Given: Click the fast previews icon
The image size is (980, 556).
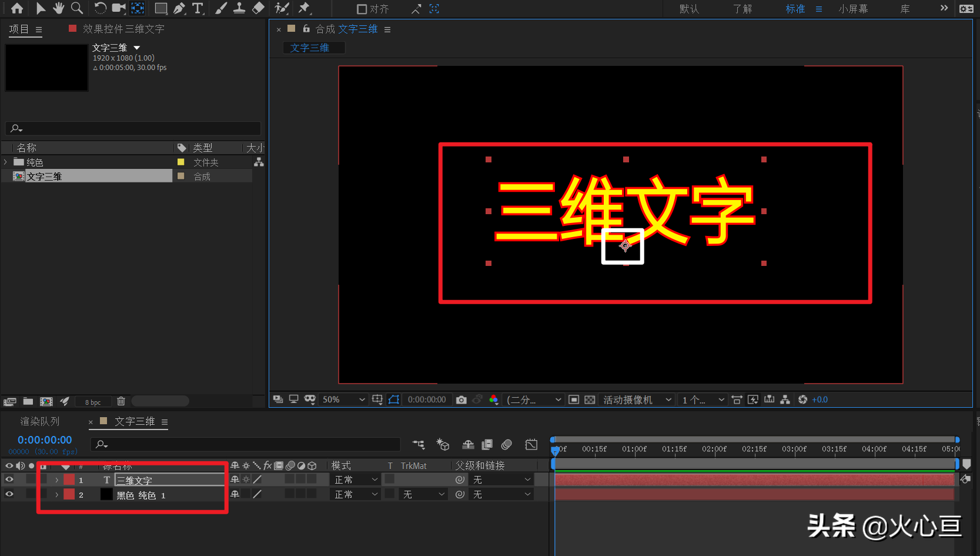Looking at the screenshot, I should point(752,399).
